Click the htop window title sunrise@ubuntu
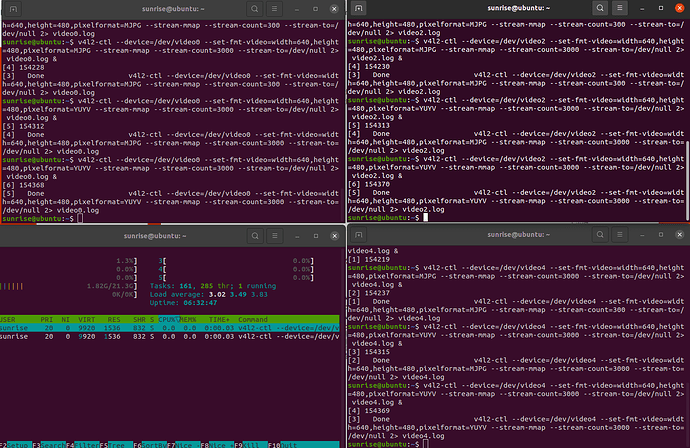Screen dimensions: 690x448 click(155, 236)
